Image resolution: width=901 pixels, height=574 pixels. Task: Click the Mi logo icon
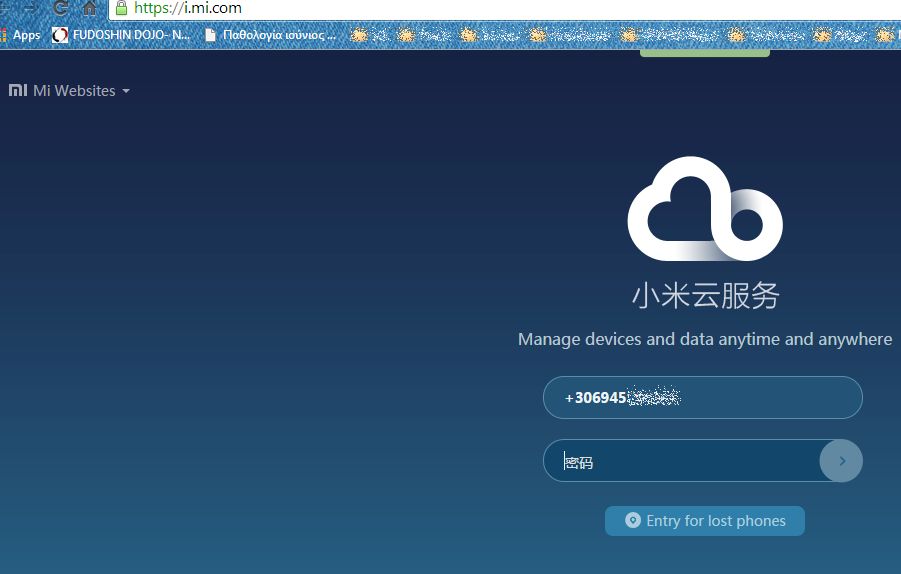pyautogui.click(x=18, y=90)
